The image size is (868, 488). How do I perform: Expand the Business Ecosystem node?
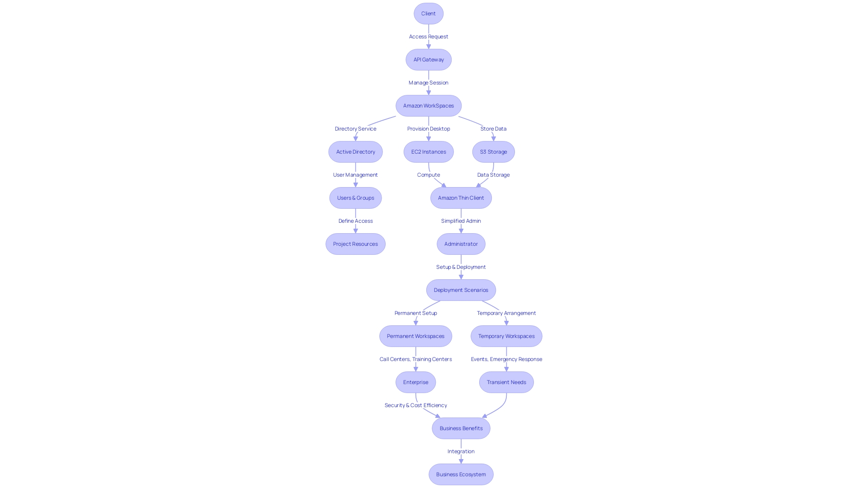(x=461, y=474)
